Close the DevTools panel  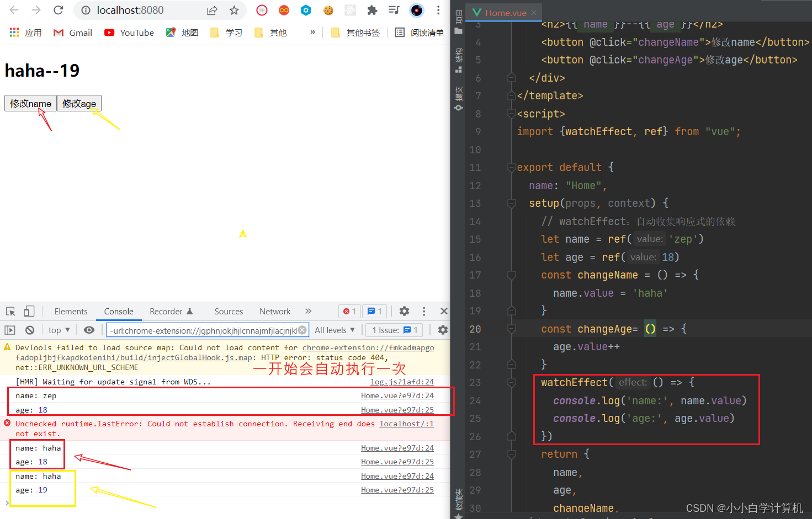click(x=444, y=311)
